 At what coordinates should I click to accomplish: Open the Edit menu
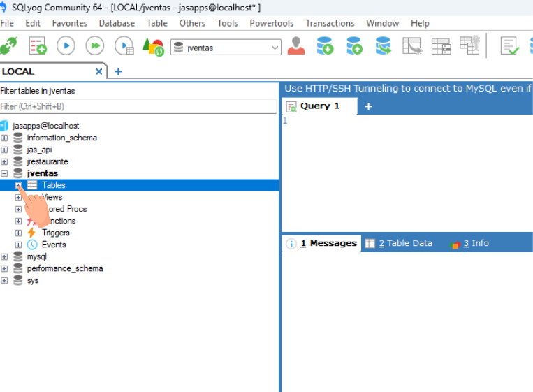tap(33, 23)
